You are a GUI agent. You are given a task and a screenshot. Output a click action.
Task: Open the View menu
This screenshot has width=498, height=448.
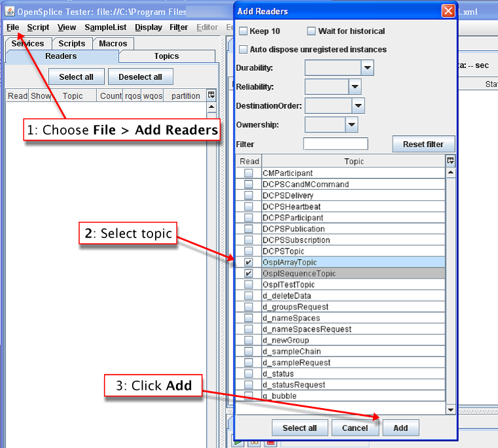coord(67,27)
